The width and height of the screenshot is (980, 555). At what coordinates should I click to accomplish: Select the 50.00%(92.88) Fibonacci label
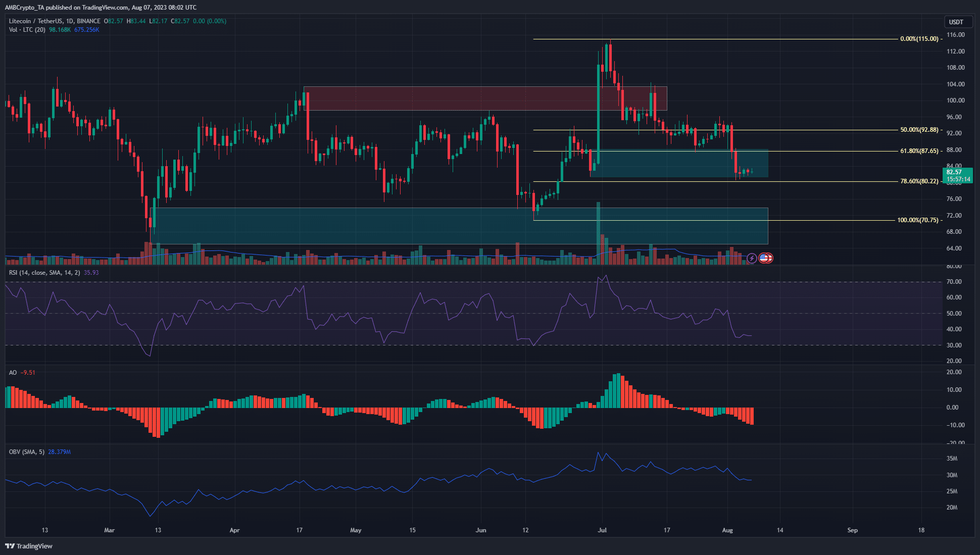pyautogui.click(x=919, y=130)
